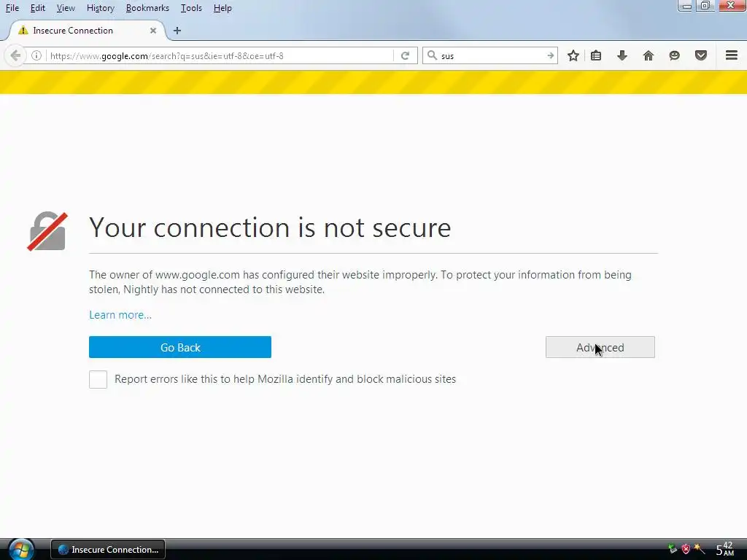This screenshot has width=747, height=560.
Task: Enable reporting errors to Mozilla checkbox
Action: 98,379
